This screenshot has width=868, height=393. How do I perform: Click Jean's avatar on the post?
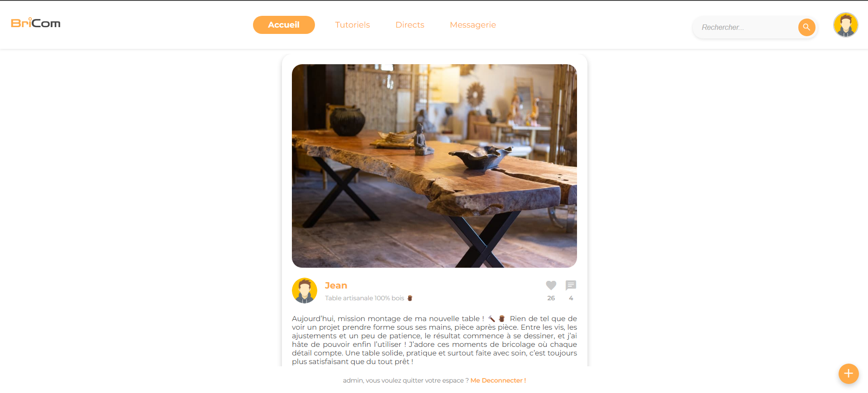tap(305, 290)
